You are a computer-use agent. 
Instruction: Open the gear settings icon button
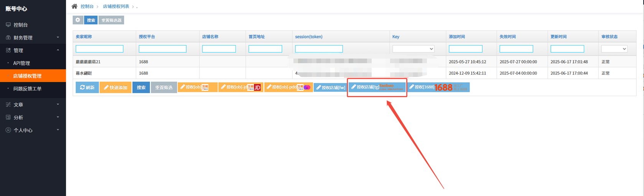[78, 20]
